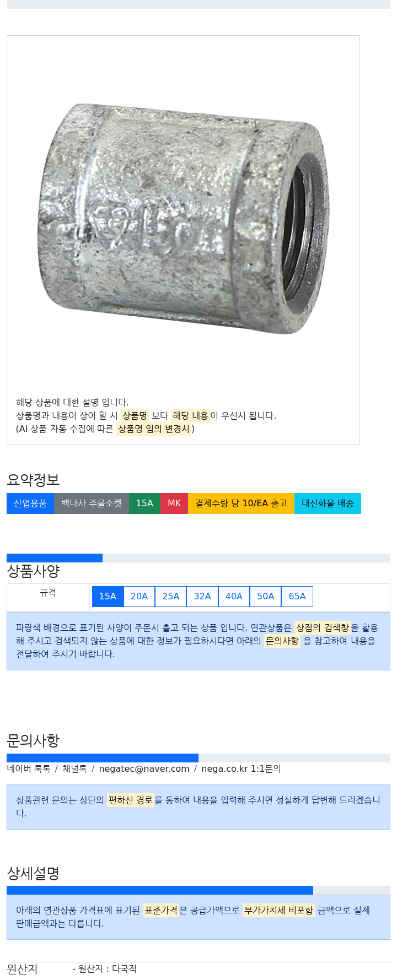
Task: Choose the 32A size button
Action: (202, 597)
